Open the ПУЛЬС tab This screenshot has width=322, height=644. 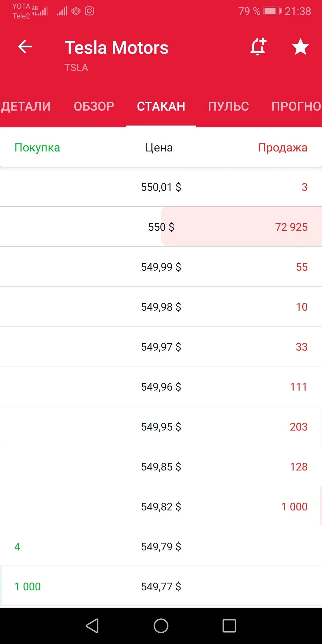pyautogui.click(x=228, y=106)
